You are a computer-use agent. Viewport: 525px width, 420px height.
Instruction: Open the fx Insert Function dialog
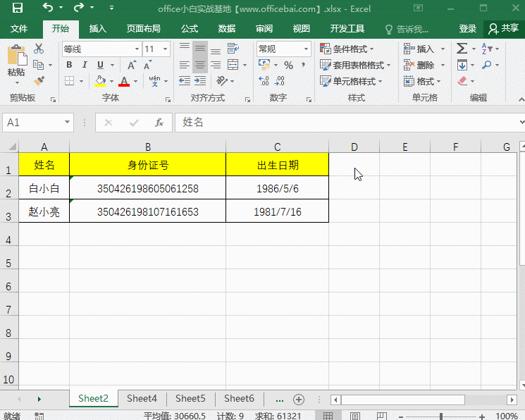pyautogui.click(x=159, y=123)
